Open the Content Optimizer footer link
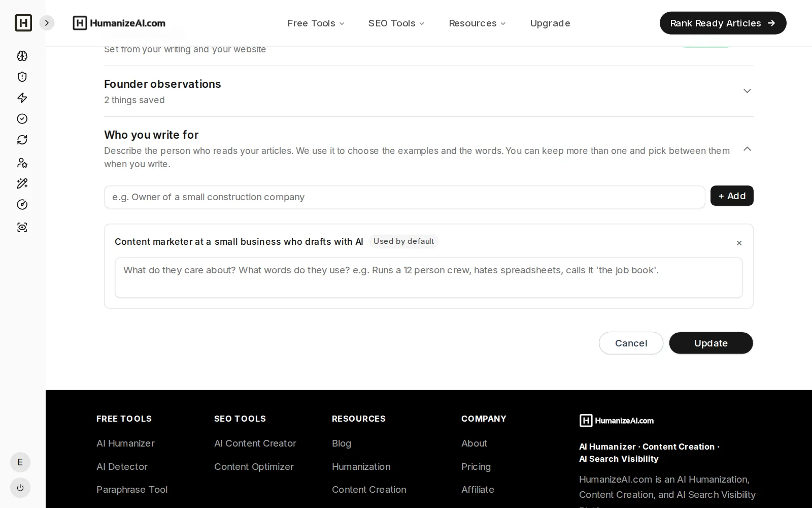This screenshot has height=508, width=812. tap(254, 467)
